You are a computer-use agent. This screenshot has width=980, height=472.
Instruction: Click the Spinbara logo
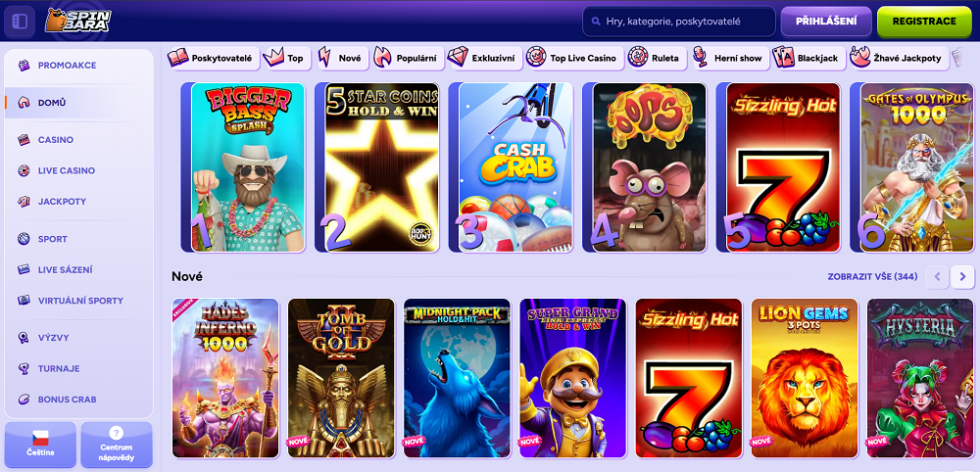click(78, 21)
